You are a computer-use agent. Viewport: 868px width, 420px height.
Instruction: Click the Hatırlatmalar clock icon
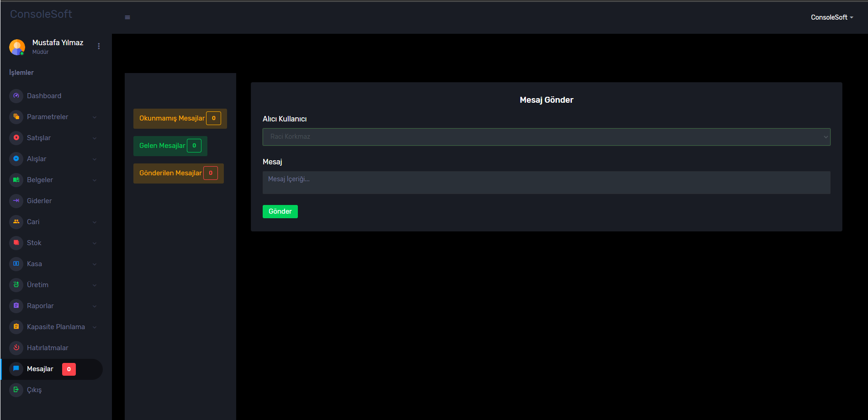click(16, 348)
